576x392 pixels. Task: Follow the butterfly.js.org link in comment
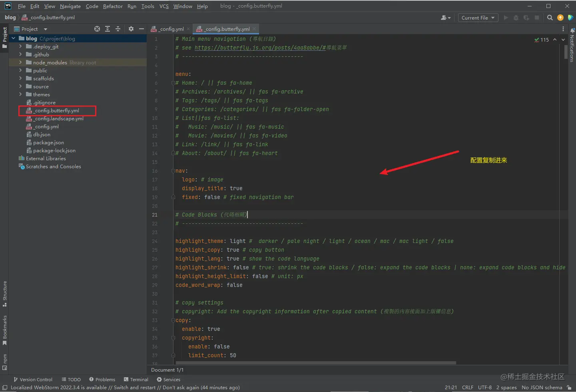click(x=260, y=48)
